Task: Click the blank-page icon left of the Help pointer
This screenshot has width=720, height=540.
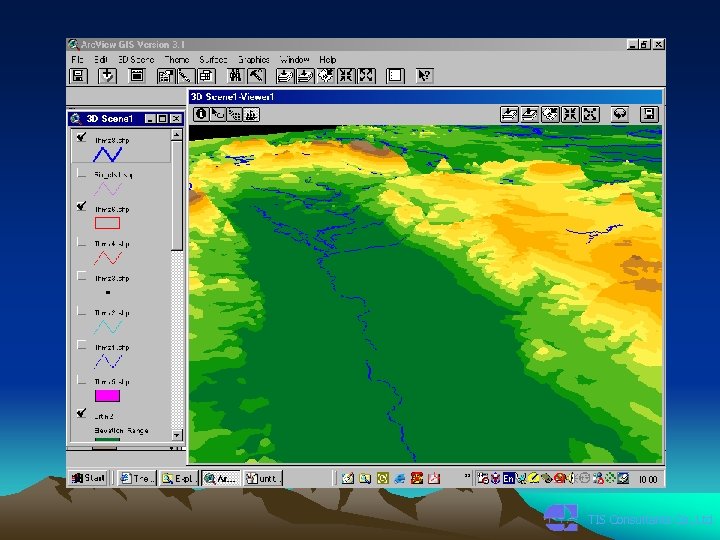Action: [395, 76]
